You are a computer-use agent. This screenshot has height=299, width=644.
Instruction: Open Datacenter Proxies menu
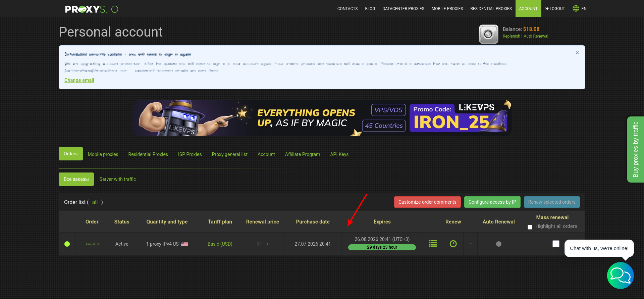(403, 9)
